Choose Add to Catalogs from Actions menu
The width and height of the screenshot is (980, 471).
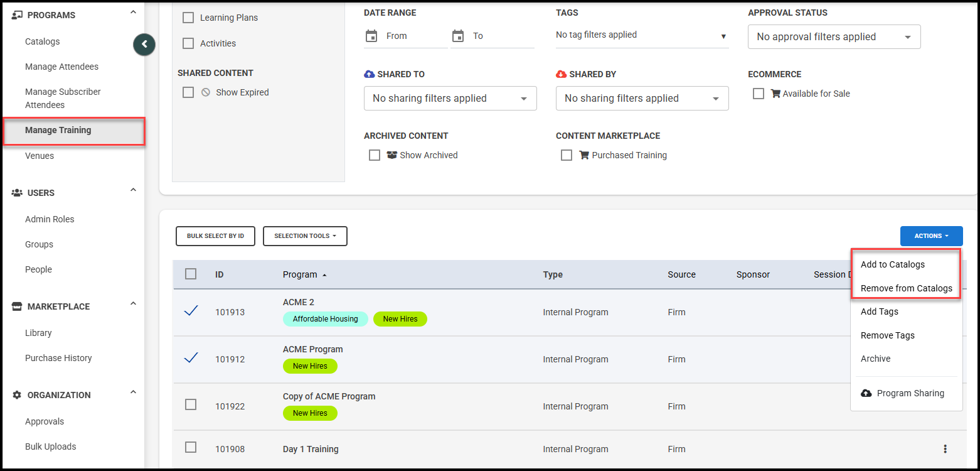click(892, 264)
